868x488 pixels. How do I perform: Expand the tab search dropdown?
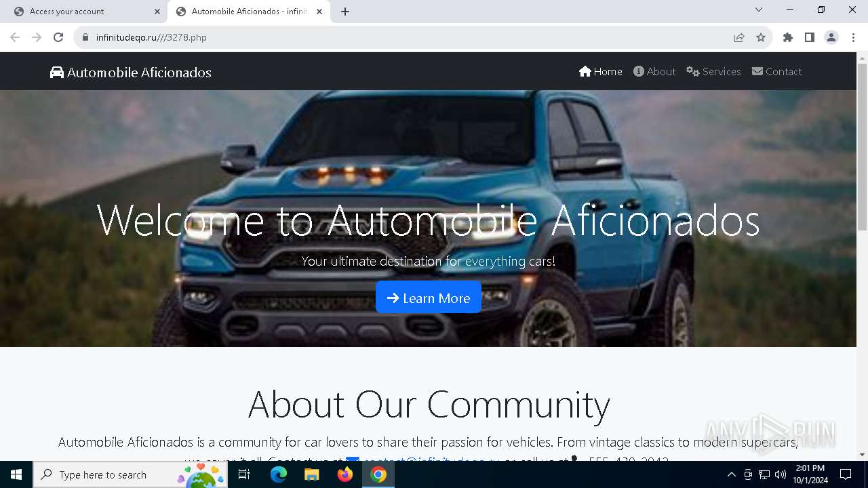[x=759, y=9]
